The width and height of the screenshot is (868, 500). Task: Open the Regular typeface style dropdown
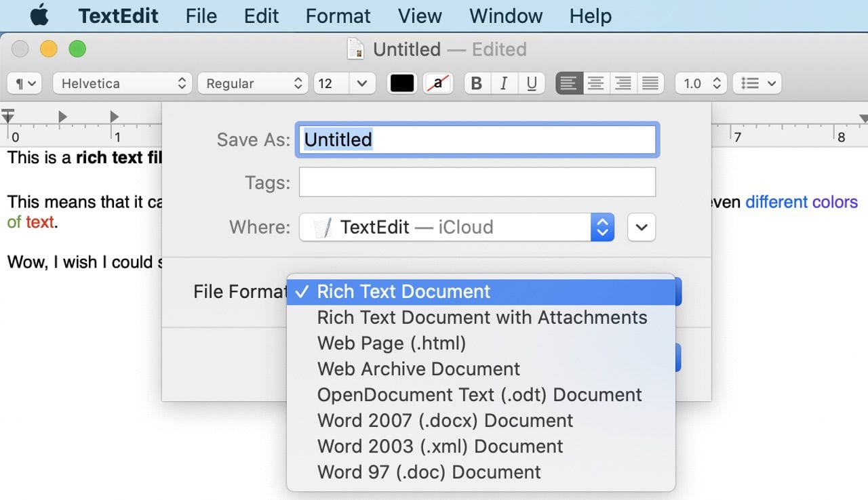coord(253,83)
